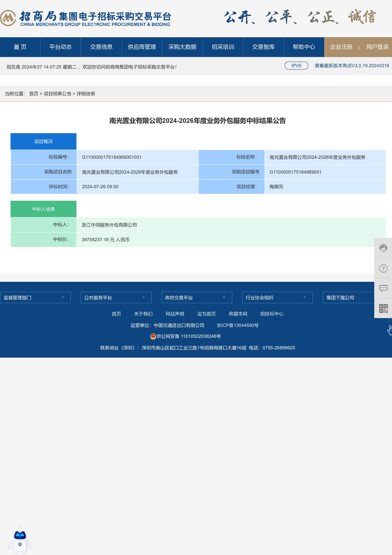
Task: Click the 企业注册 button
Action: point(341,47)
